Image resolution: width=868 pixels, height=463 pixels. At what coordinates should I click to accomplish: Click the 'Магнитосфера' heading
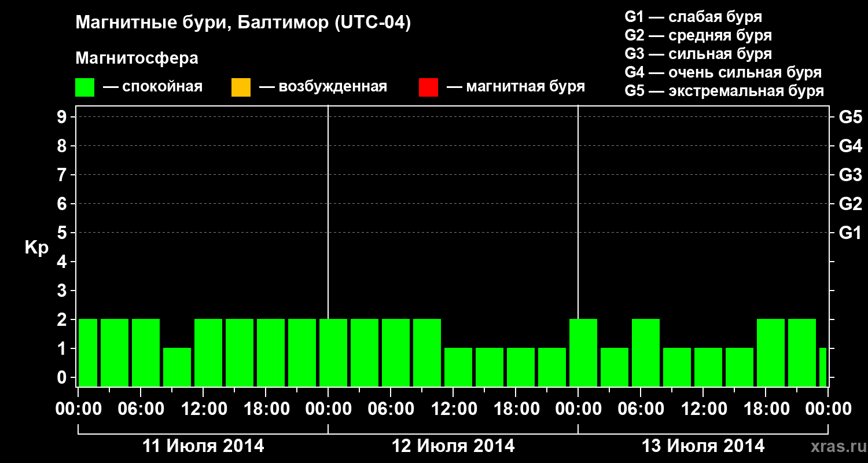coord(137,58)
